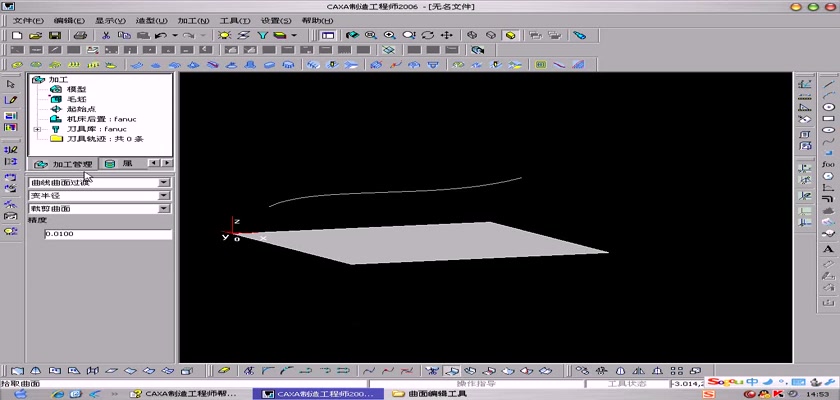840x400 pixels.
Task: Click the pan view four-arrow icon
Action: point(446,35)
